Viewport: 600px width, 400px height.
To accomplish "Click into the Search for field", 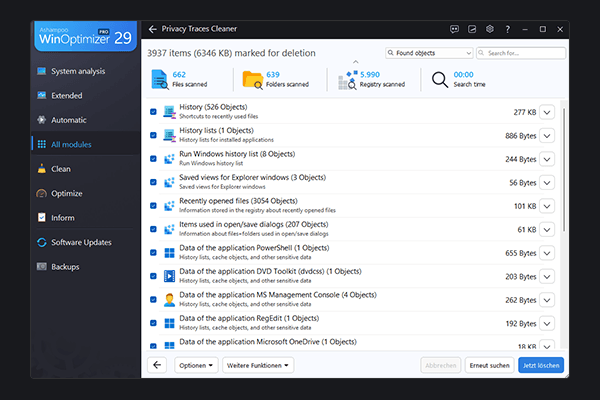I will (x=521, y=53).
